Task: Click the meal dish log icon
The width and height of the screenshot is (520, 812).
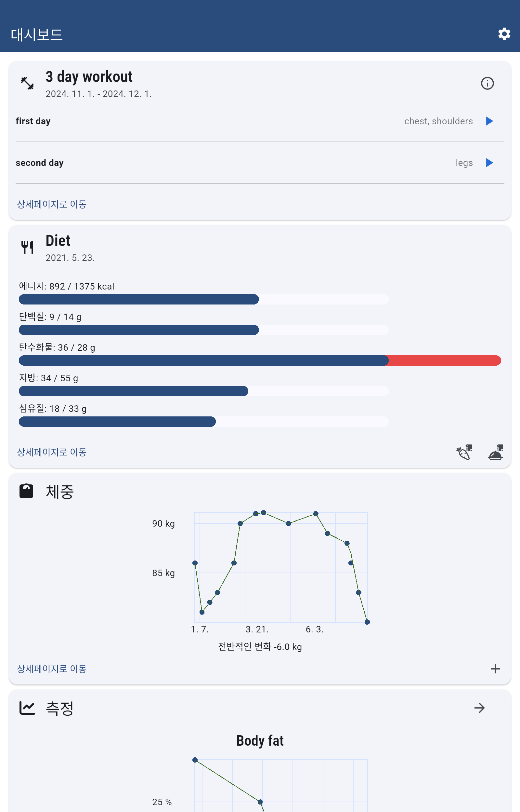Action: pyautogui.click(x=495, y=452)
